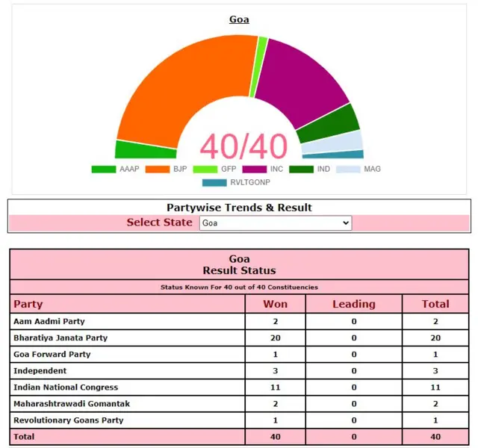Click the Leading value 0 for BJP
The height and width of the screenshot is (448, 478).
click(x=353, y=337)
